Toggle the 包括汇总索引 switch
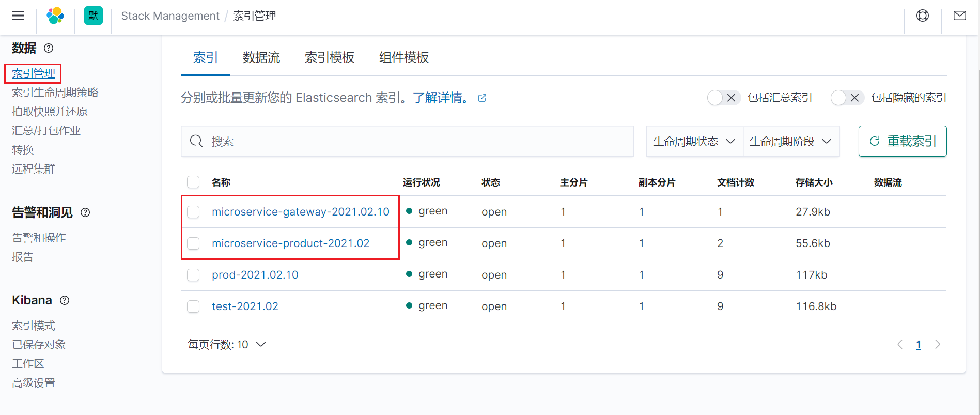Screen dimensions: 980x415 pos(724,98)
